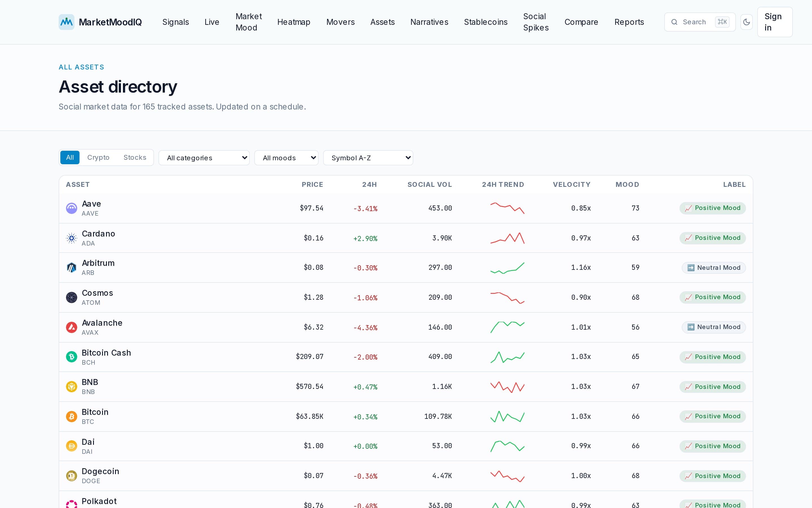
Task: Click the MarketMoodIQ brand name link
Action: point(110,22)
